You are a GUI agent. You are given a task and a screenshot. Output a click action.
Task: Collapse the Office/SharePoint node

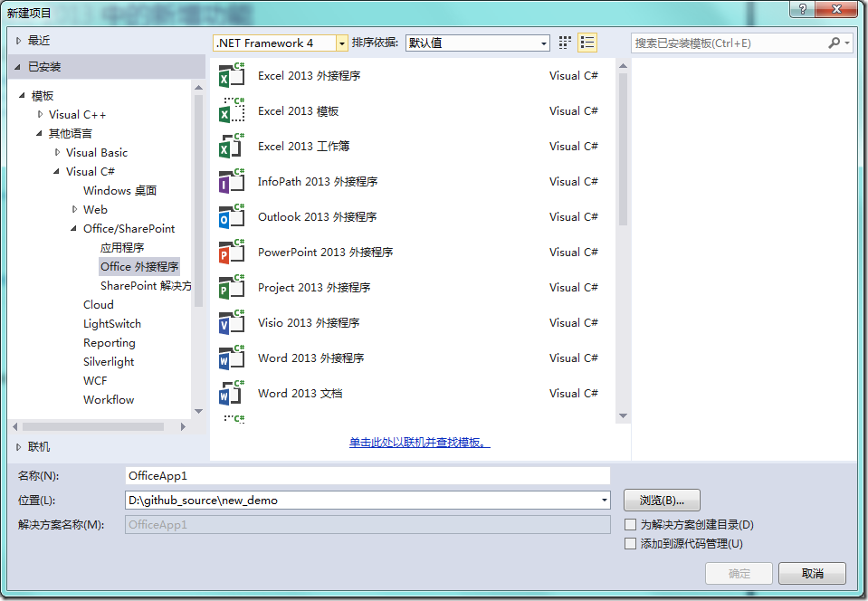click(73, 229)
